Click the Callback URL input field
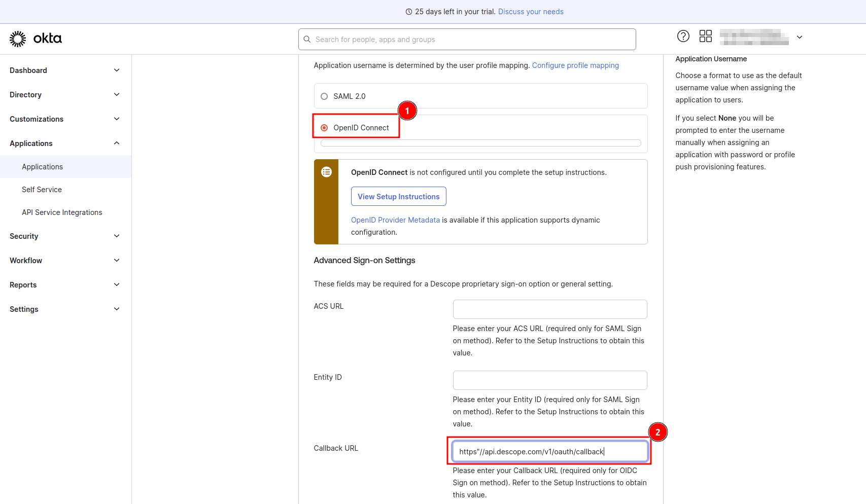The width and height of the screenshot is (866, 504). 549,451
